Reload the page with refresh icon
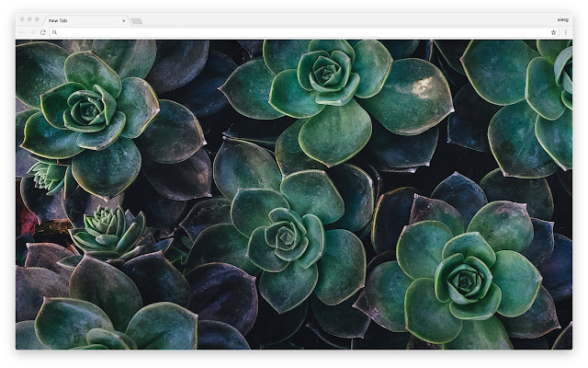 (x=43, y=33)
